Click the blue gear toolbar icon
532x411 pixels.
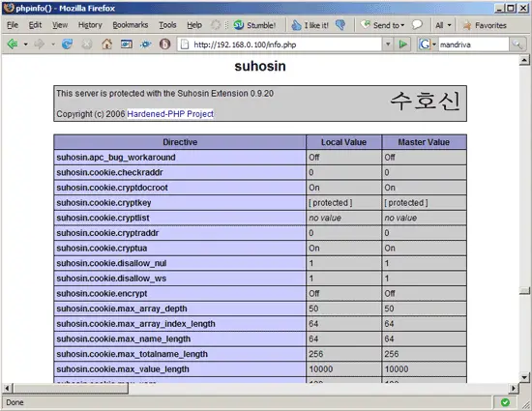click(146, 44)
